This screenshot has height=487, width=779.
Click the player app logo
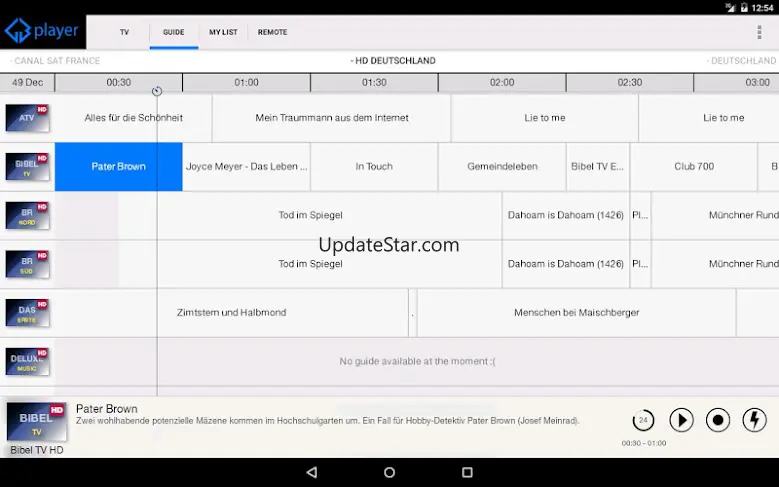tap(42, 31)
